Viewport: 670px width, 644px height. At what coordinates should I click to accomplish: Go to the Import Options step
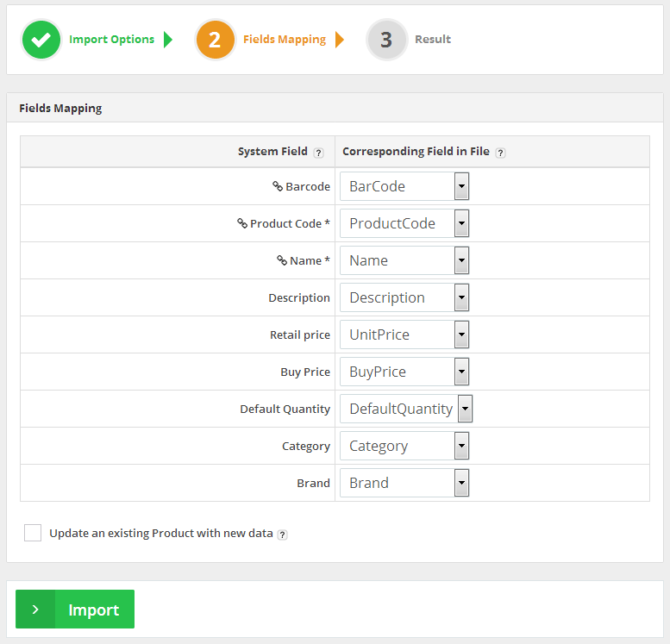point(111,40)
